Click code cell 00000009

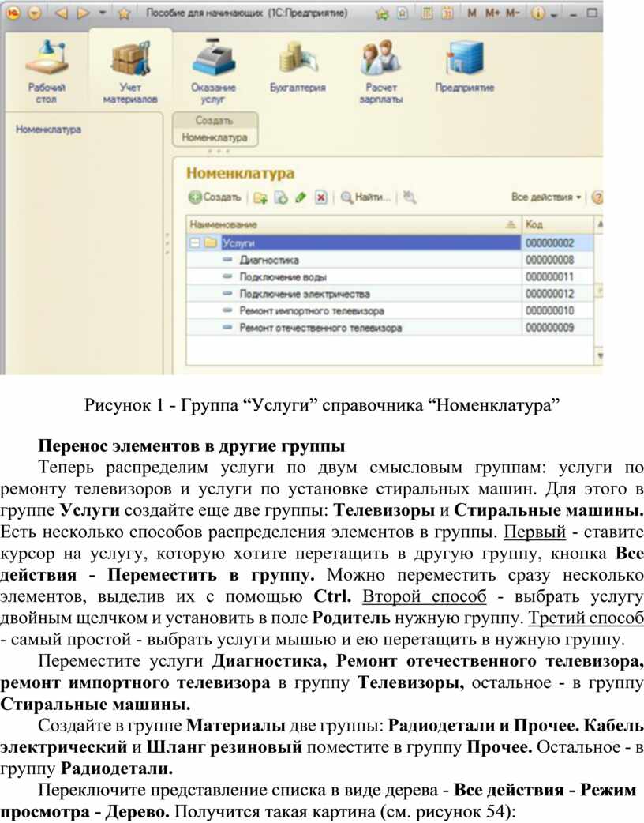click(x=557, y=328)
